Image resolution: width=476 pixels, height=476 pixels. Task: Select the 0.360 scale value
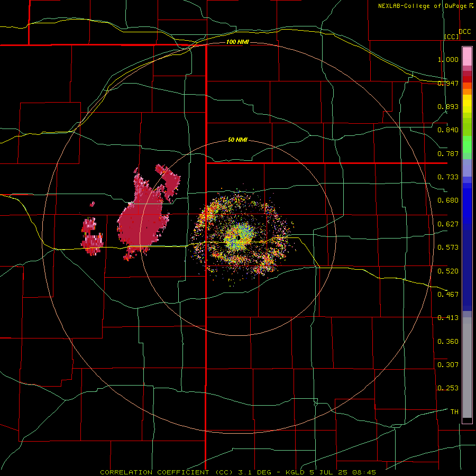[448, 341]
